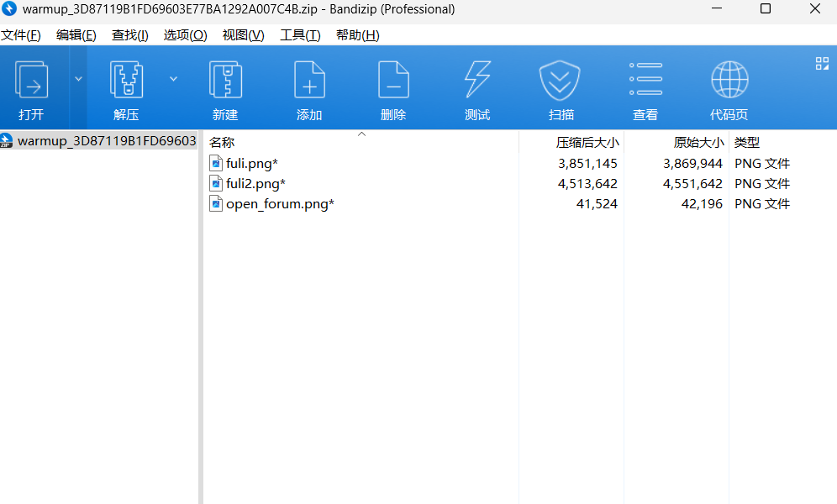Select the archive icon in sidebar
837x504 pixels.
(8, 140)
